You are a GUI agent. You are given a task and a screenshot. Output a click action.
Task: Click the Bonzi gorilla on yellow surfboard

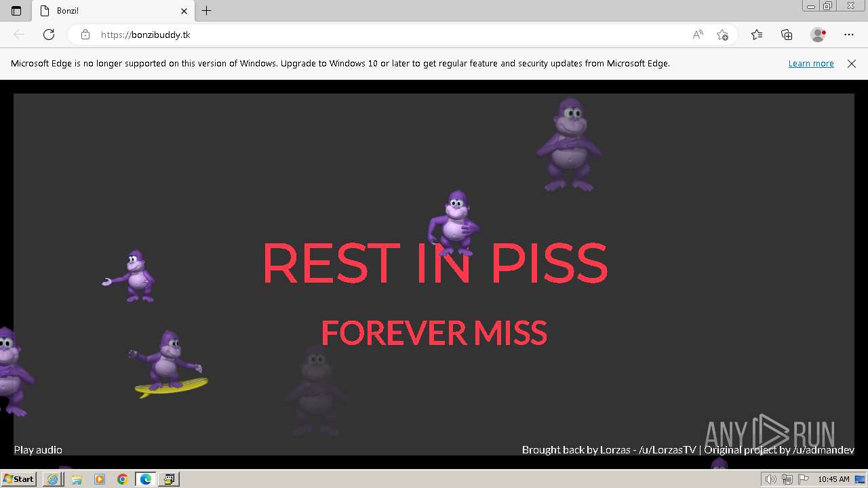pyautogui.click(x=168, y=364)
